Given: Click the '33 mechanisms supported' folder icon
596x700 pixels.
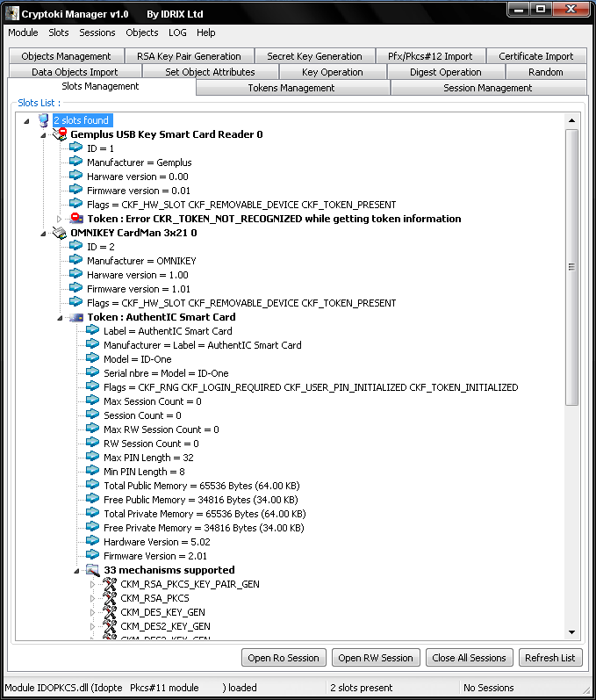Looking at the screenshot, I should (x=93, y=570).
